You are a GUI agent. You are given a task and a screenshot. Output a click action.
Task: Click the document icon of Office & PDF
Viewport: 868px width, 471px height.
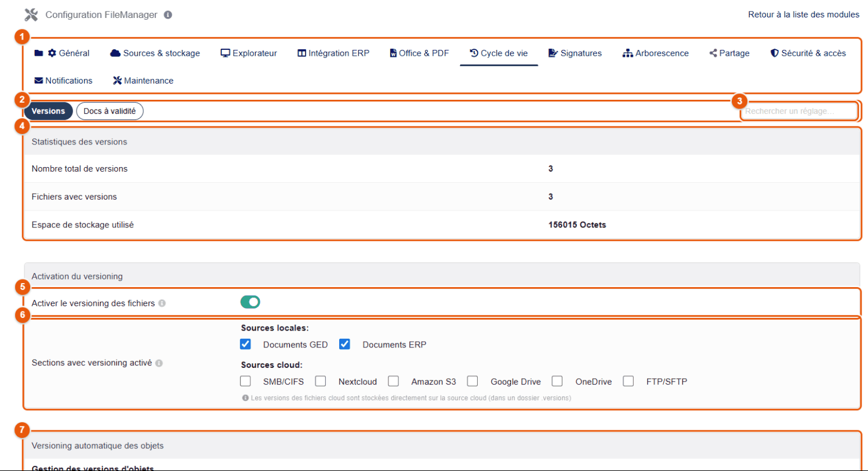point(393,53)
